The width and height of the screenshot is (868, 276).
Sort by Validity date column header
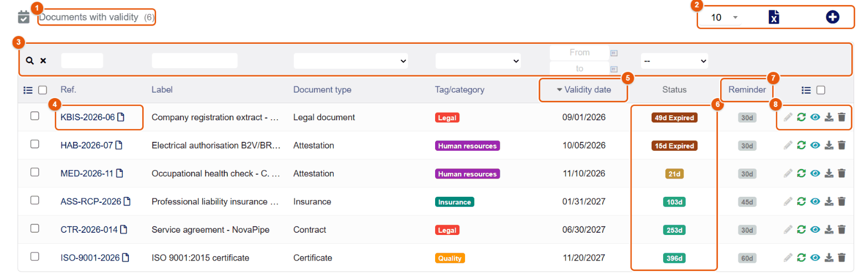point(587,90)
